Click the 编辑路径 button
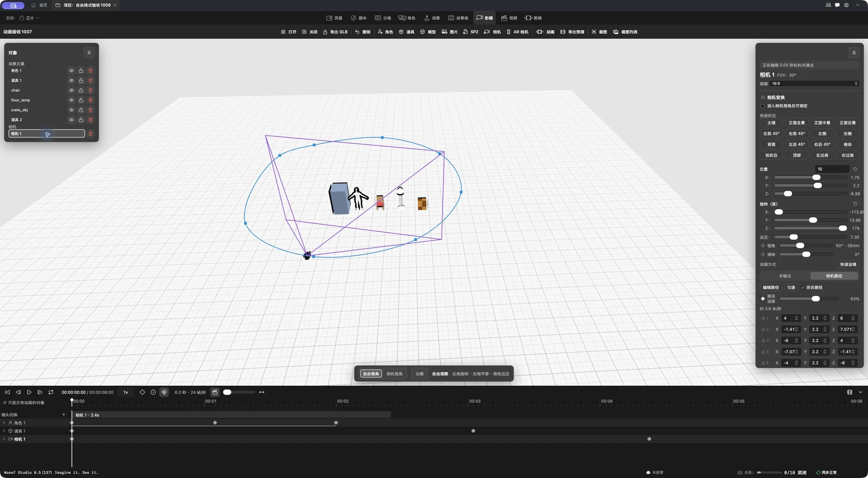This screenshot has height=478, width=868. coord(771,287)
